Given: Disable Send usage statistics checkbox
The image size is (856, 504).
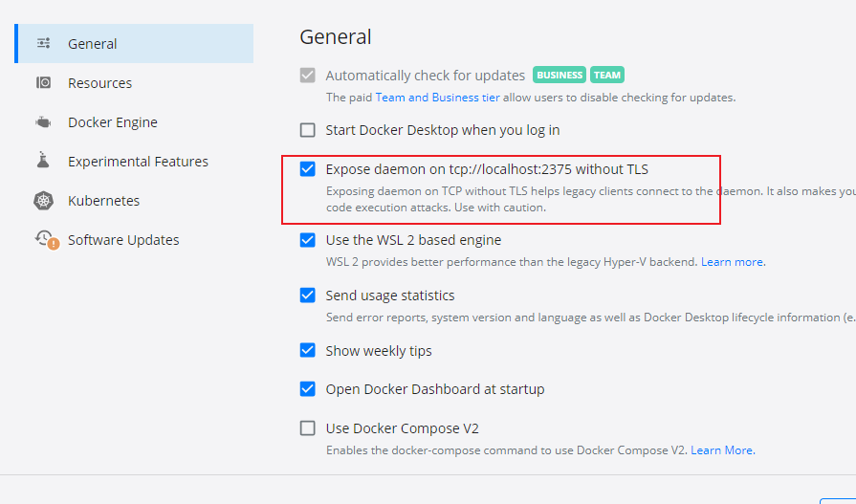Looking at the screenshot, I should [308, 296].
